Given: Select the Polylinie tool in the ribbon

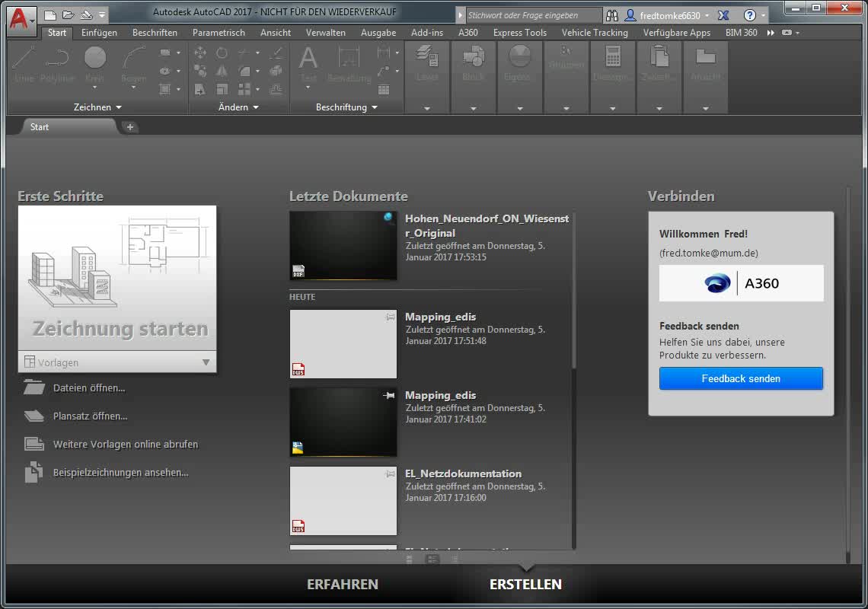Looking at the screenshot, I should click(57, 66).
